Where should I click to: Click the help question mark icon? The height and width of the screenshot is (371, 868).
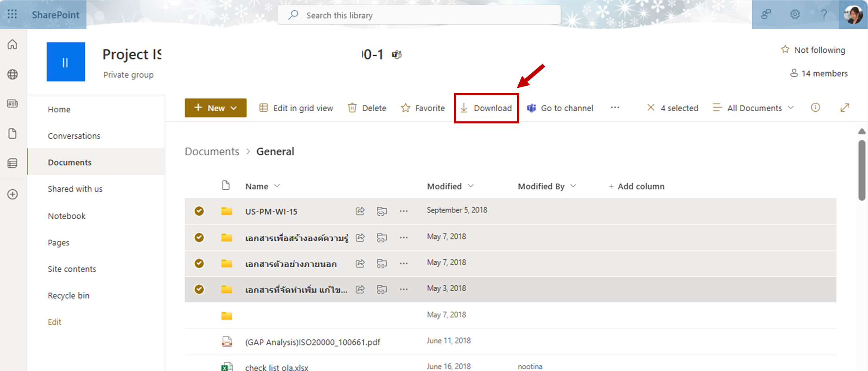(x=823, y=15)
